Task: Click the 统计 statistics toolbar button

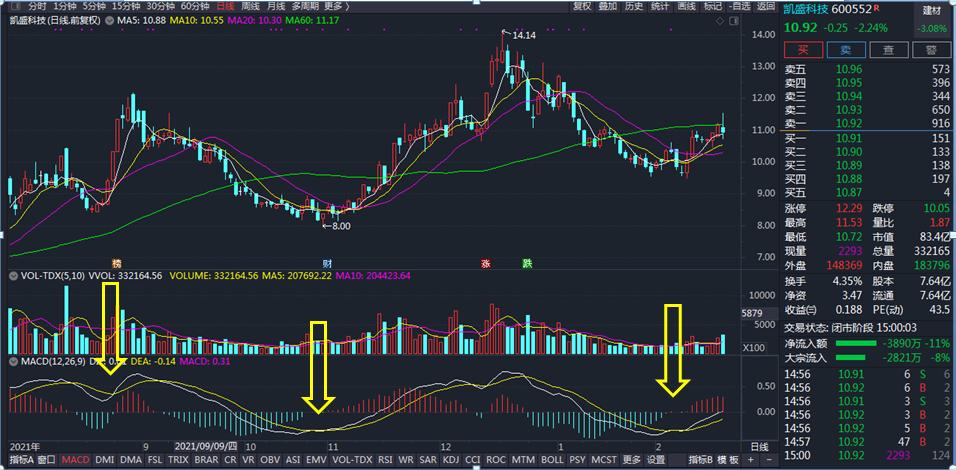Action: [x=660, y=6]
